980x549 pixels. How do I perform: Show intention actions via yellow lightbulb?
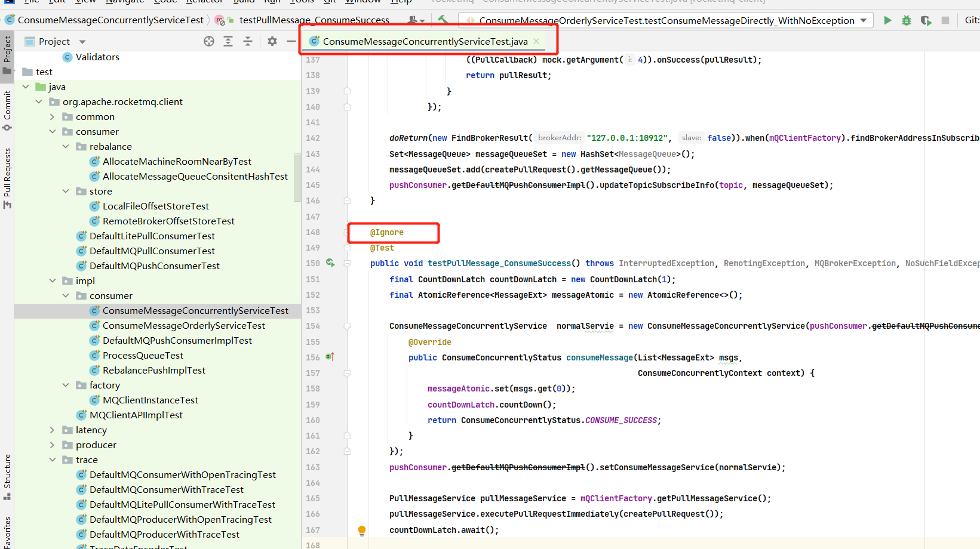coord(361,530)
